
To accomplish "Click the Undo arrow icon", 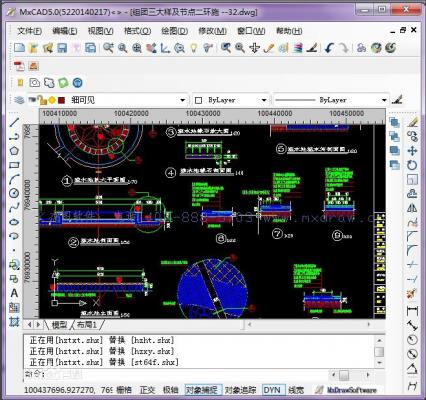I will pyautogui.click(x=329, y=48).
